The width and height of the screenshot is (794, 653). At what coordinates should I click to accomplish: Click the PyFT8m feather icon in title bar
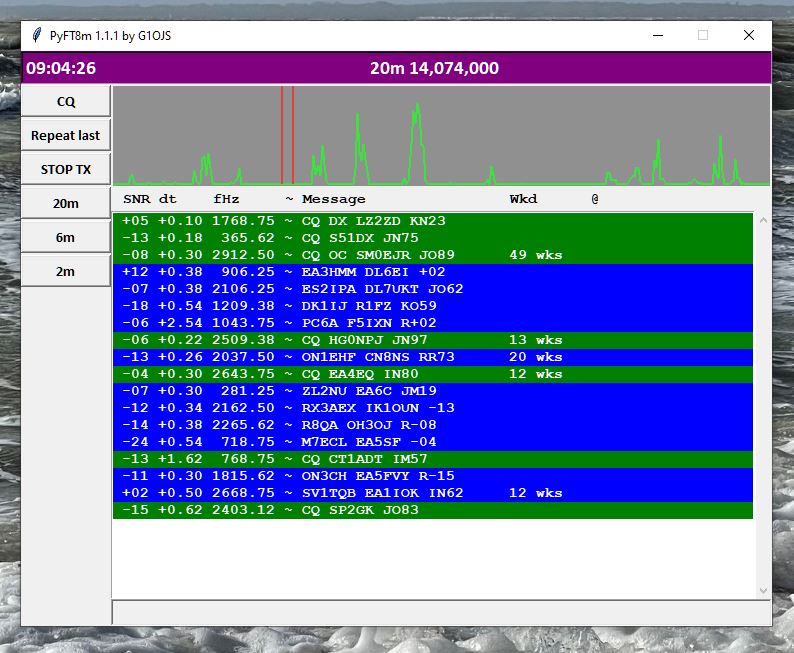click(36, 35)
